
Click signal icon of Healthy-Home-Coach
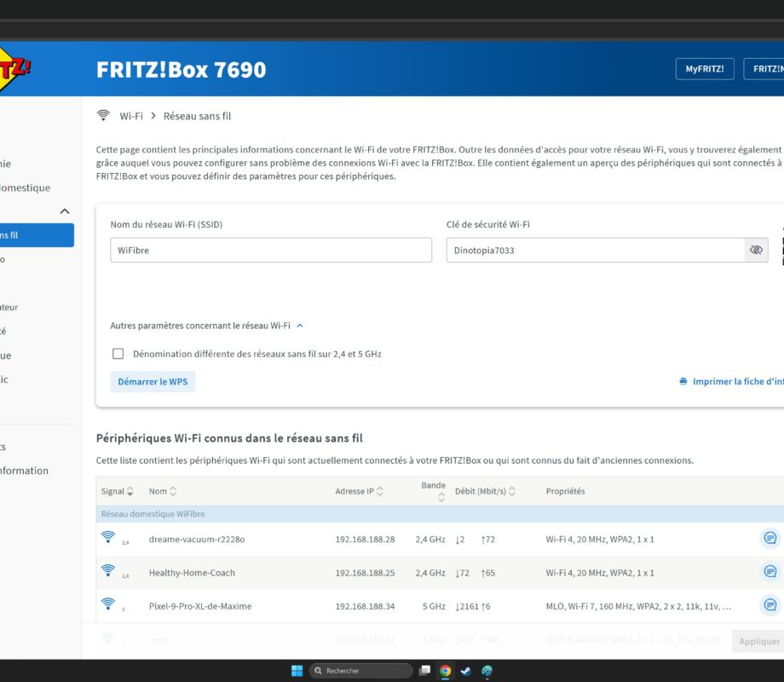(x=108, y=570)
